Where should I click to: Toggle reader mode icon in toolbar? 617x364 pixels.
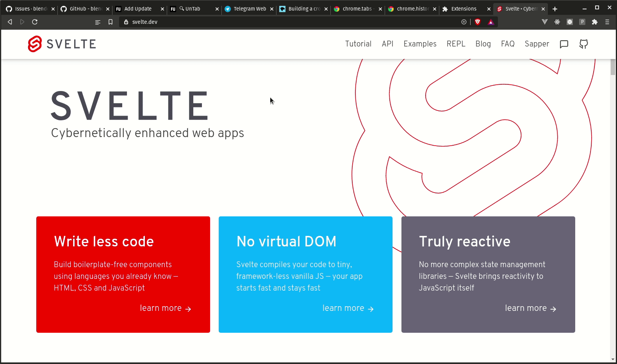pos(98,22)
